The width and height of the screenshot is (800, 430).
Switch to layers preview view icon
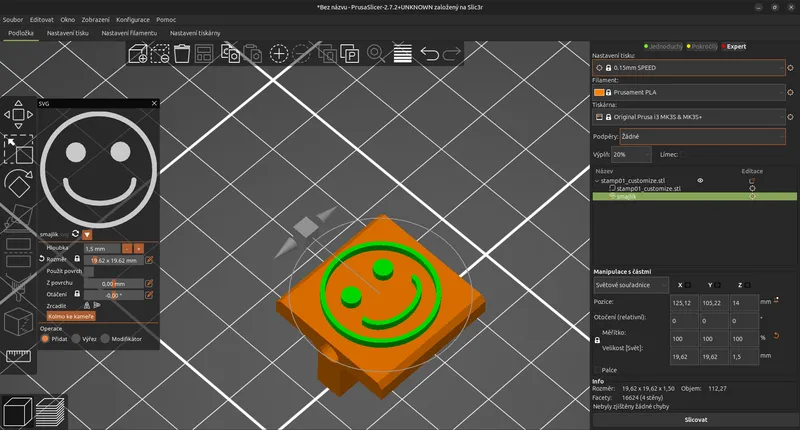51,411
